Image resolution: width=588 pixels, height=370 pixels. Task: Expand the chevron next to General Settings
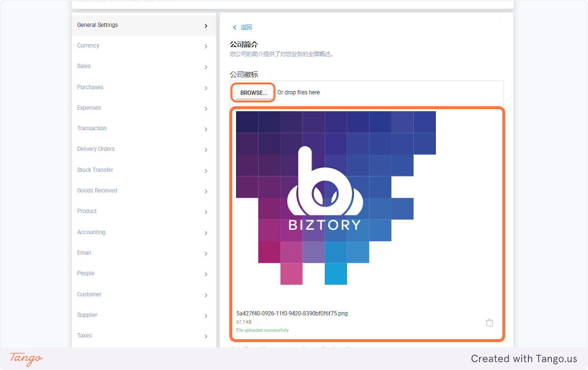(206, 26)
